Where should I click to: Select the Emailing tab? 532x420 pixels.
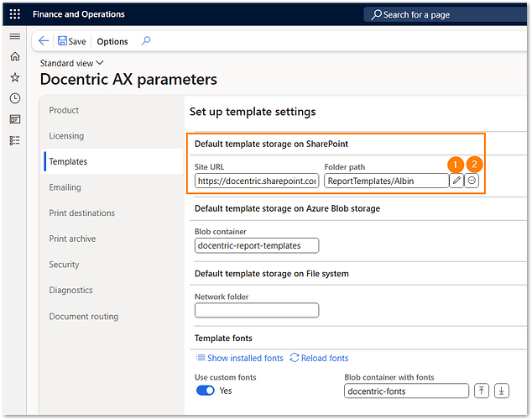point(65,187)
